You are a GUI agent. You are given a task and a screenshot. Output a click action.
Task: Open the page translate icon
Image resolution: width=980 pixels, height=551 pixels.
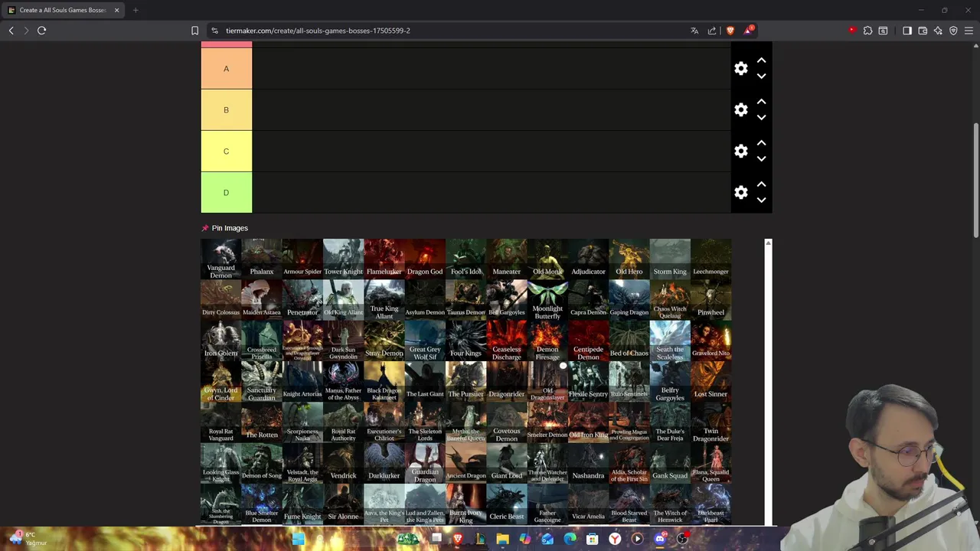(x=694, y=31)
